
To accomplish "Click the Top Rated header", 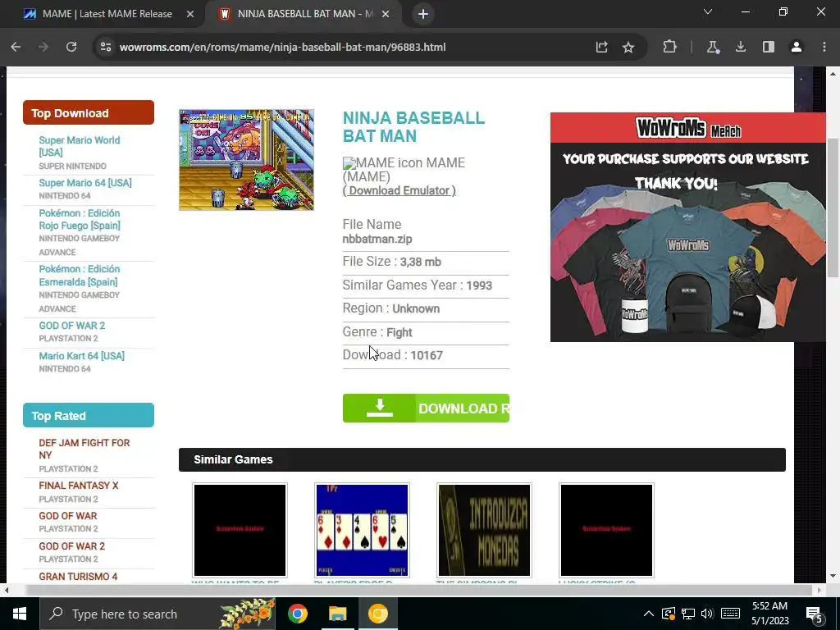I will click(89, 415).
